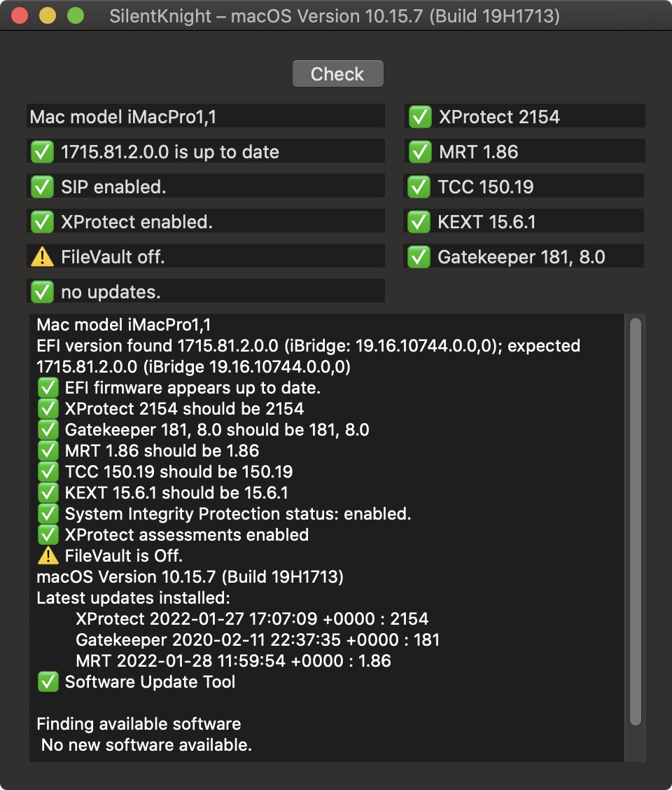Screen dimensions: 672x790
Task: Click the green checkmark beside no updates
Action: (x=43, y=292)
